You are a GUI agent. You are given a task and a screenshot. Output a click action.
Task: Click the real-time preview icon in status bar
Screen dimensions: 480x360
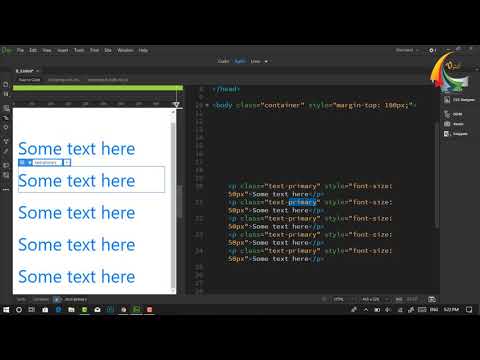[432, 299]
